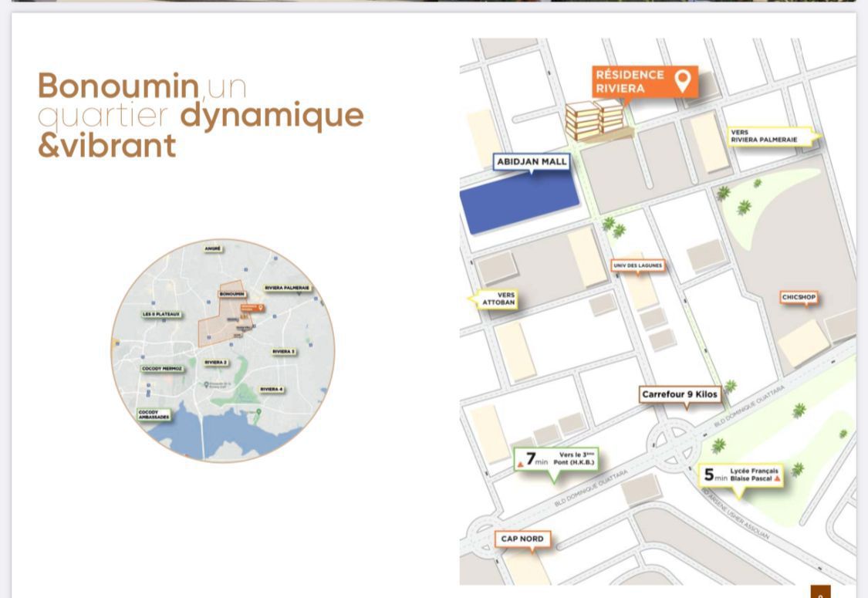
Task: Select the BONOUMIN label in circular map
Action: [x=231, y=294]
